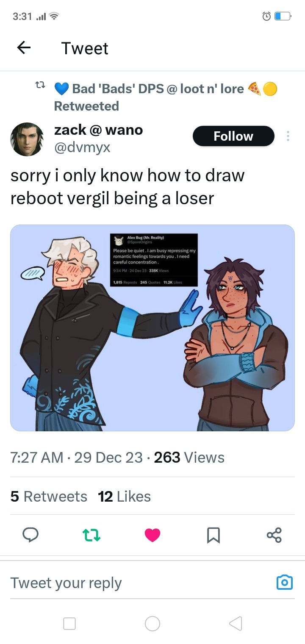View the 12 Likes list
The height and width of the screenshot is (644, 305).
[x=124, y=496]
